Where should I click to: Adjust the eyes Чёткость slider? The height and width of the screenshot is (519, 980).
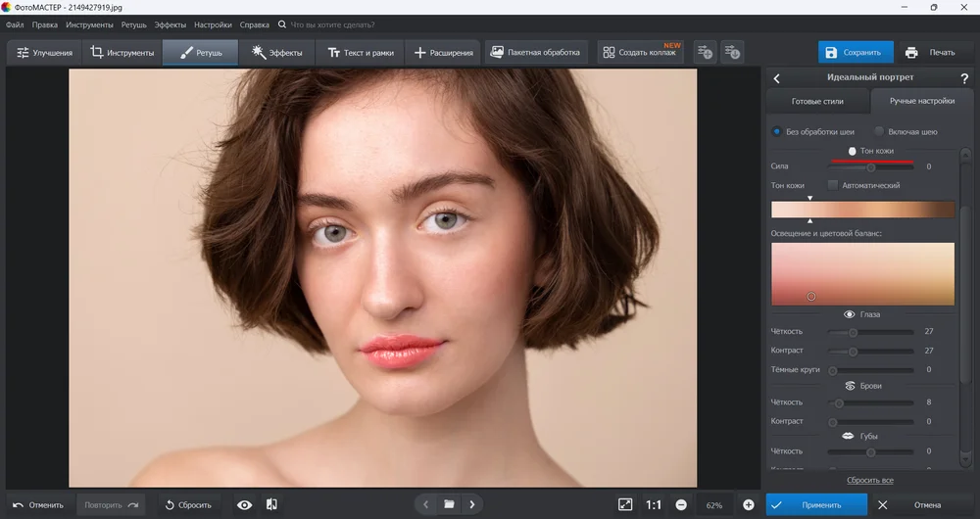[x=853, y=332]
